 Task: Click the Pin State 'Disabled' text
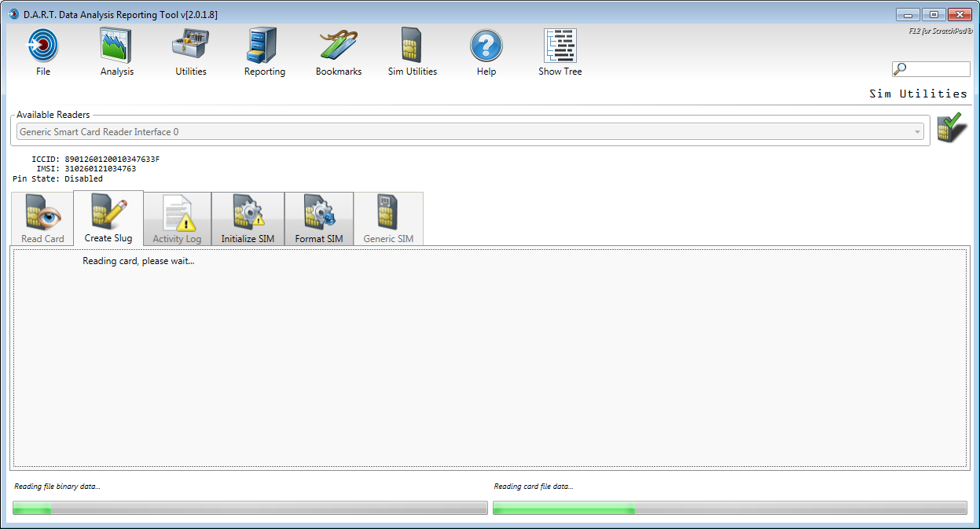(84, 178)
